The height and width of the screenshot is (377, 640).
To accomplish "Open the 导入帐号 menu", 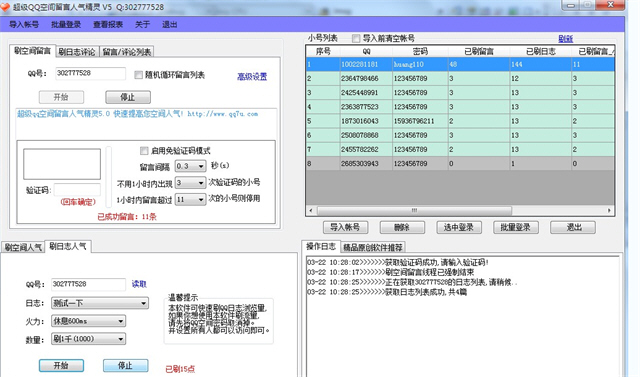I will tap(24, 24).
